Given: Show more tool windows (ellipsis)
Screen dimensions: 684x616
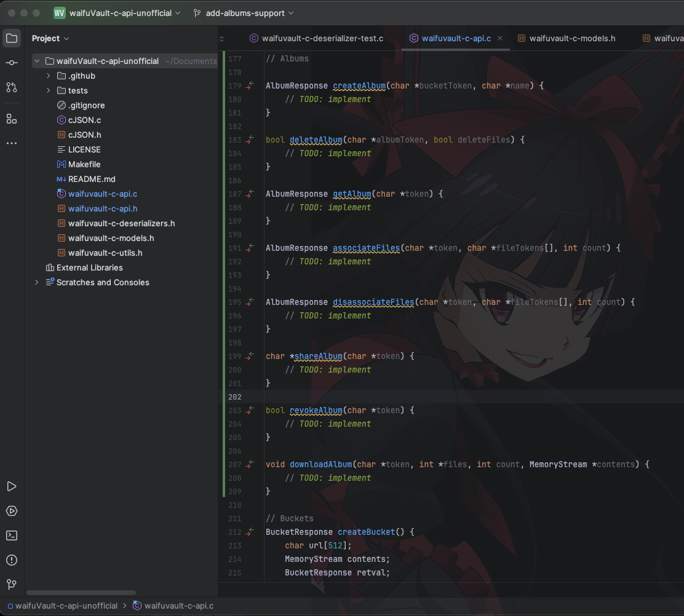Looking at the screenshot, I should pyautogui.click(x=12, y=143).
